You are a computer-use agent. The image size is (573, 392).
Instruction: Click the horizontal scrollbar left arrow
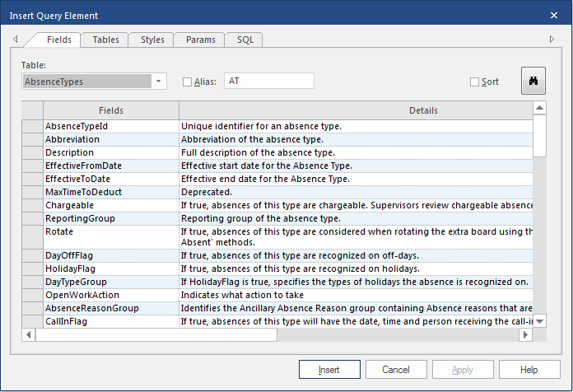point(29,334)
